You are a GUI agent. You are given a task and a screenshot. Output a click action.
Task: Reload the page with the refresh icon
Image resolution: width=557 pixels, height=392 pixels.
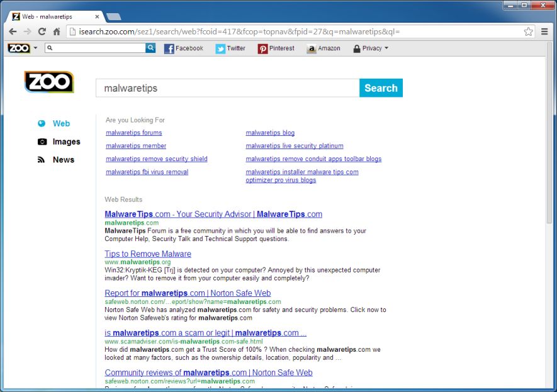42,31
